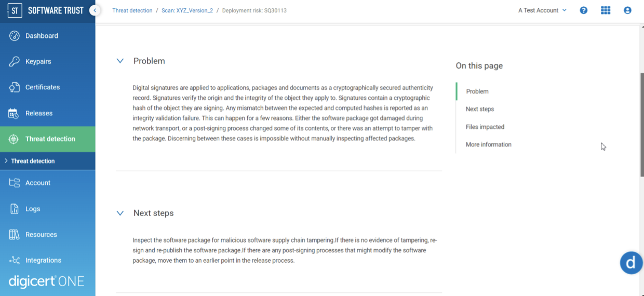Click the user profile icon

(627, 10)
